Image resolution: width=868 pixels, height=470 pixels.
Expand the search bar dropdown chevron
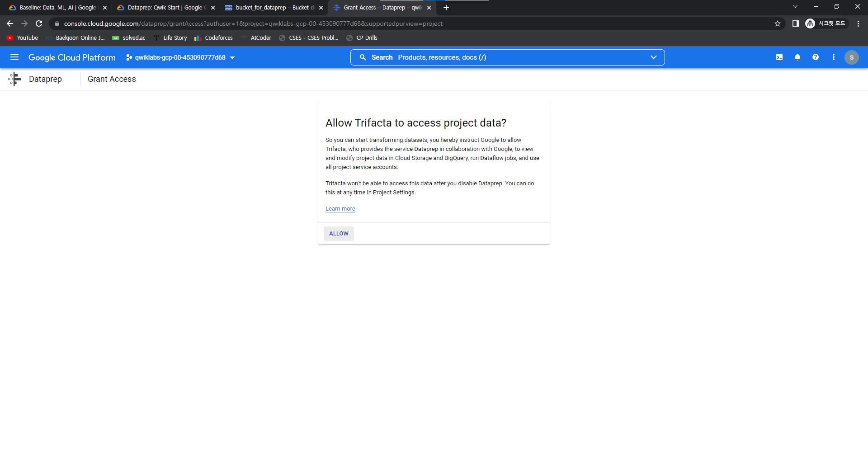tap(653, 57)
